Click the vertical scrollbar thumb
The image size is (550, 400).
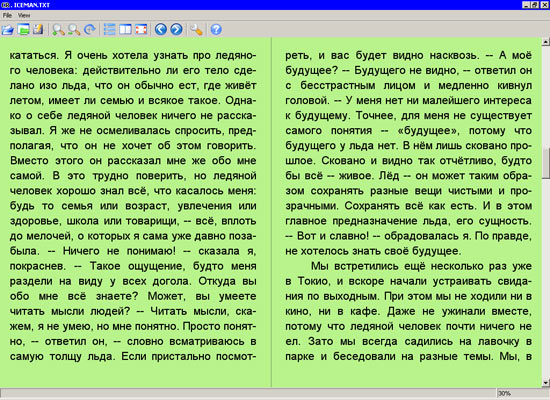pos(545,164)
